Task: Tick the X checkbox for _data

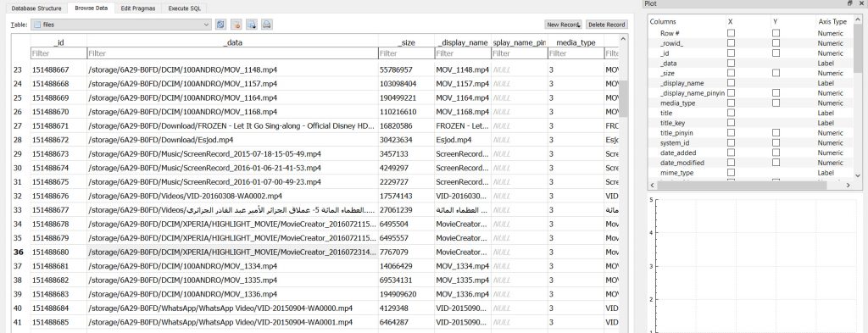Action: [x=731, y=63]
